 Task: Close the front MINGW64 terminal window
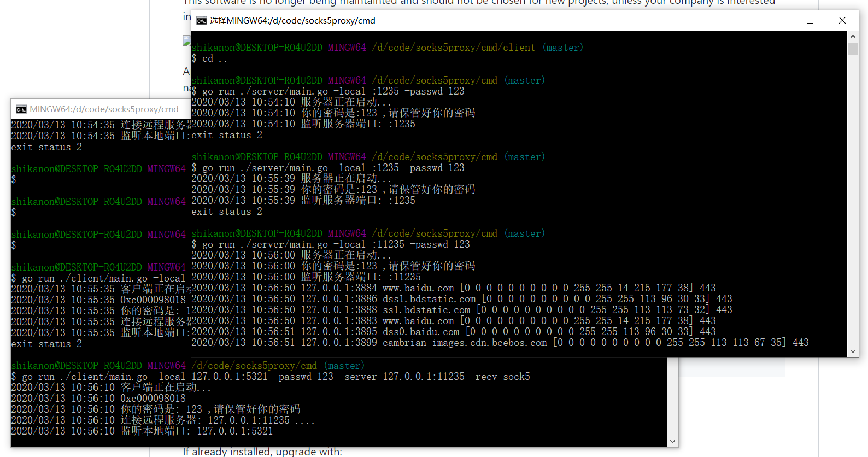(x=842, y=20)
